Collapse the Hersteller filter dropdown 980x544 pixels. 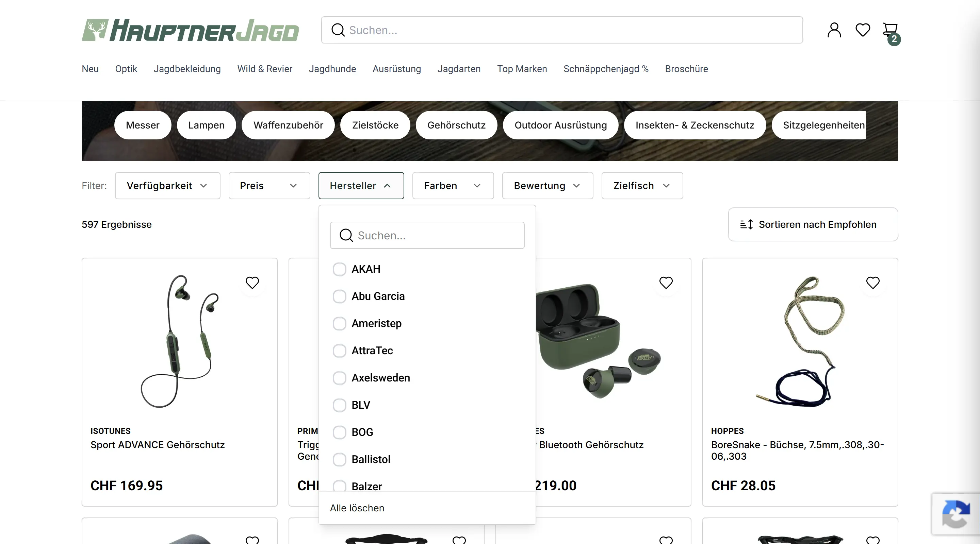(x=361, y=186)
